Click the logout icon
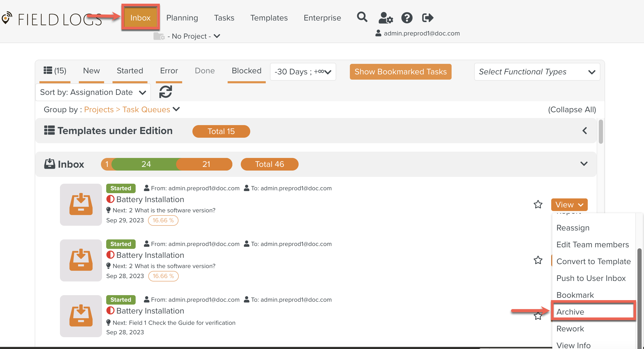This screenshot has height=349, width=644. pos(427,18)
